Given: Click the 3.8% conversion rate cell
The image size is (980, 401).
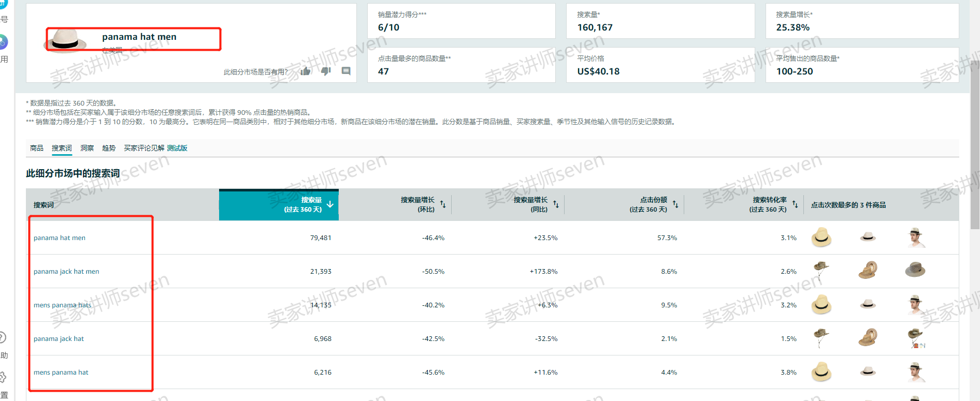Looking at the screenshot, I should (788, 373).
